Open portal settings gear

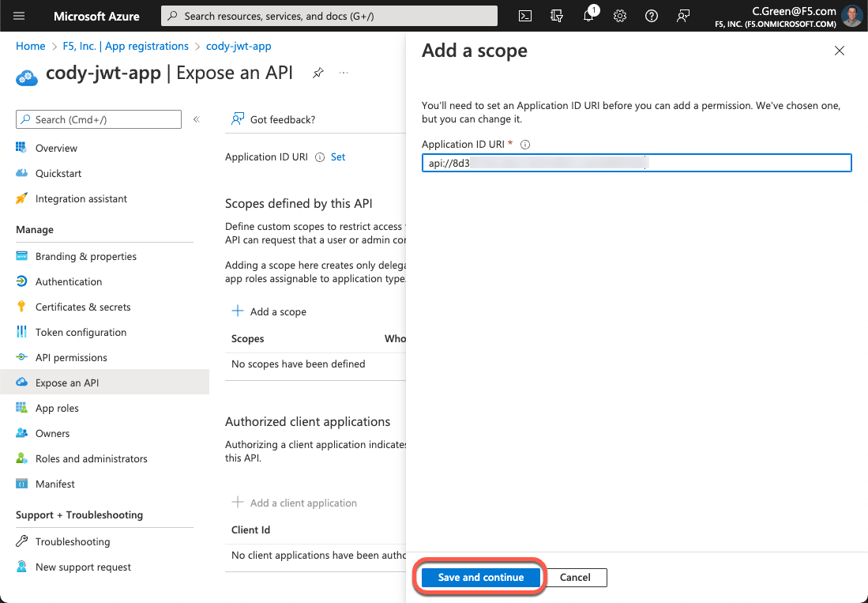pos(620,16)
